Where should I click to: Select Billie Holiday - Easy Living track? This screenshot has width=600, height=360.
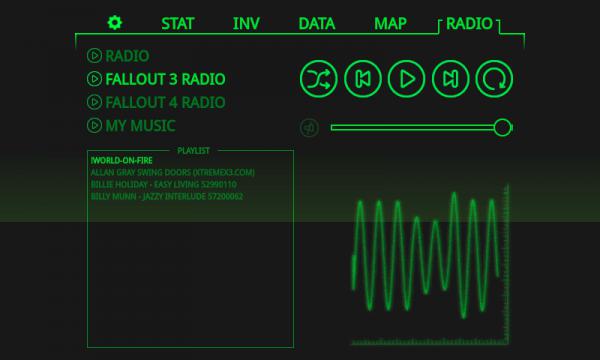(163, 185)
